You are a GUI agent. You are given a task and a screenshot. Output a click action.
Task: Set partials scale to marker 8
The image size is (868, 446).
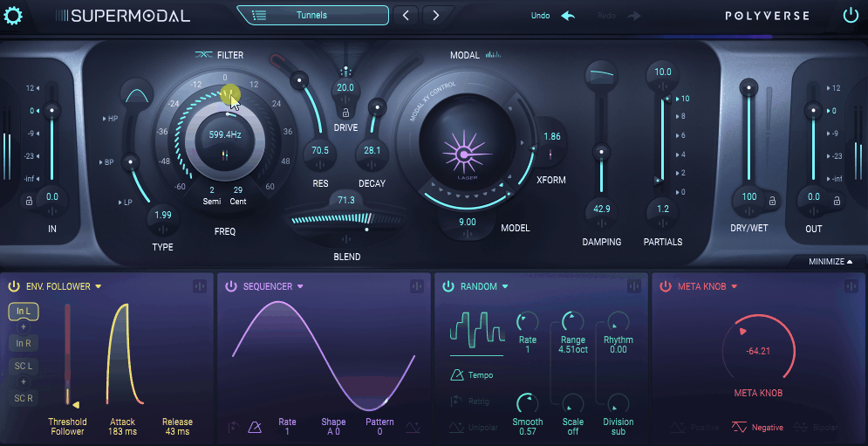click(x=681, y=116)
